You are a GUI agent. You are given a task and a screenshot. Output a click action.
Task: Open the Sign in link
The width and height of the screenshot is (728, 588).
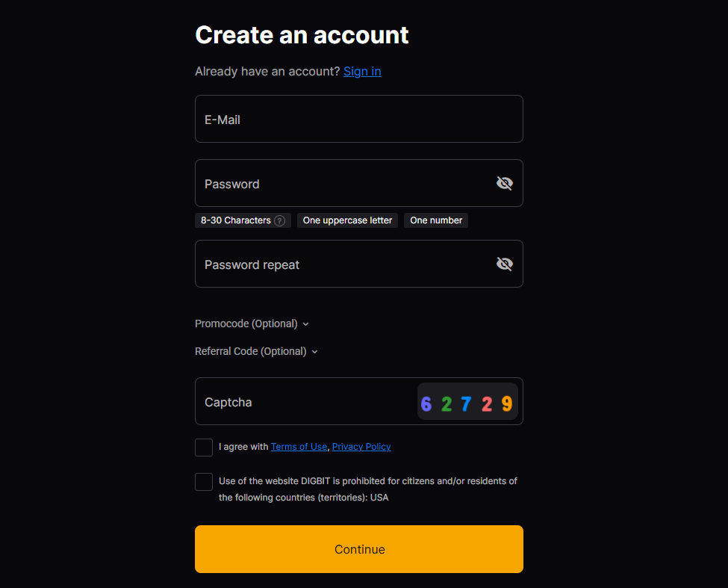(x=362, y=72)
